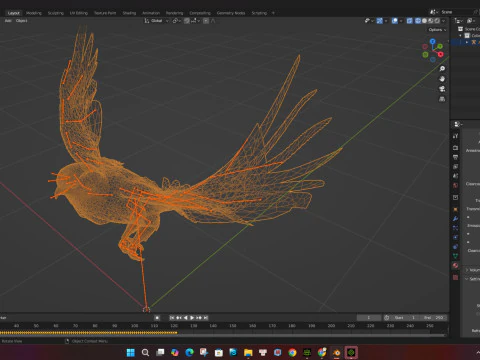Open object type visibility dropdown
Image resolution: width=480 pixels, height=360 pixels.
pos(369,21)
